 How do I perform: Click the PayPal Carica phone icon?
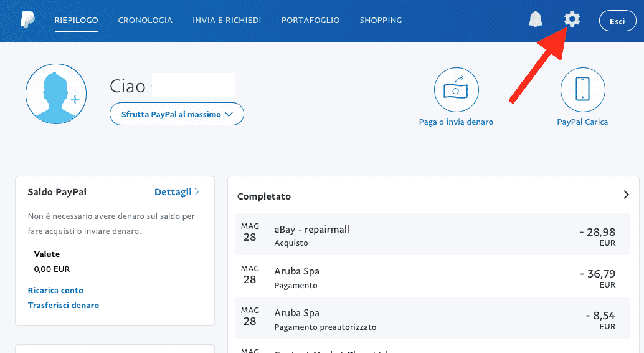[x=582, y=90]
